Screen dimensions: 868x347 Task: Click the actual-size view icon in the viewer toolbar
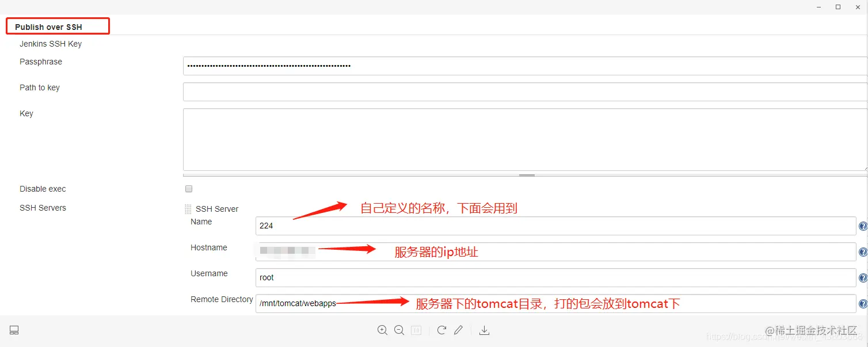pos(416,330)
